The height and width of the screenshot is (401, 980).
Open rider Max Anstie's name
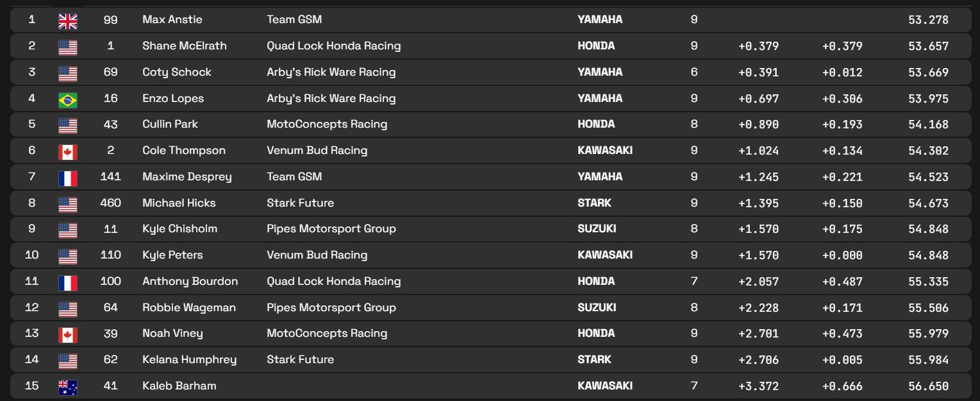click(172, 19)
